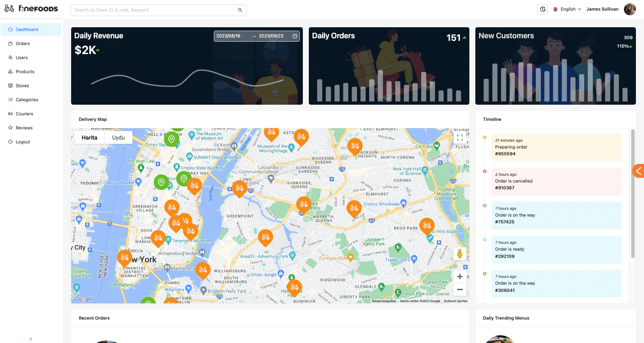Image resolution: width=644 pixels, height=343 pixels.
Task: Toggle dark mode theme icon
Action: pyautogui.click(x=542, y=9)
